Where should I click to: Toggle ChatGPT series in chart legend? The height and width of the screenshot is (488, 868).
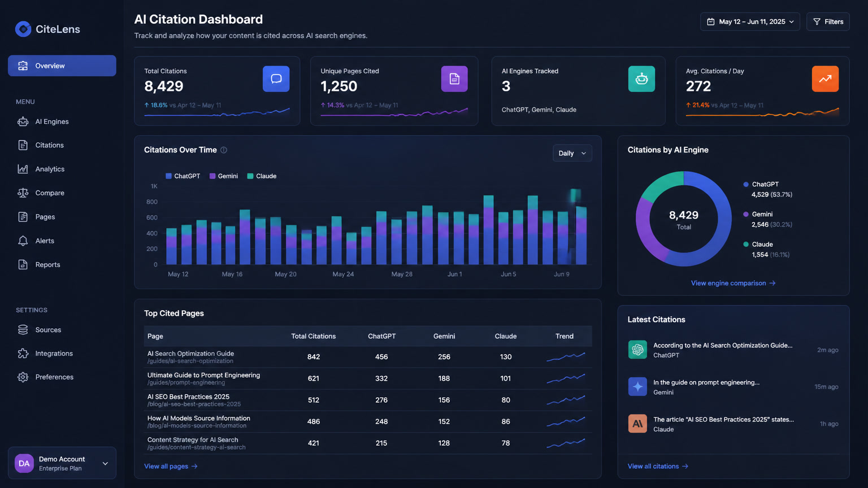tap(183, 176)
